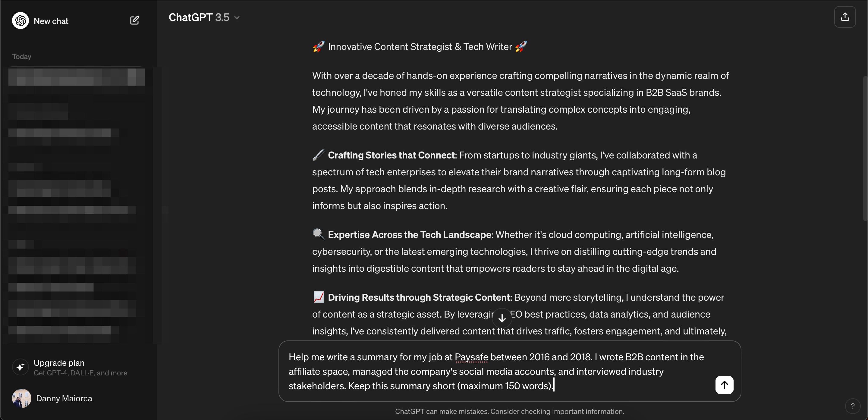Open the ChatGPT 3.5 model selector

point(199,17)
